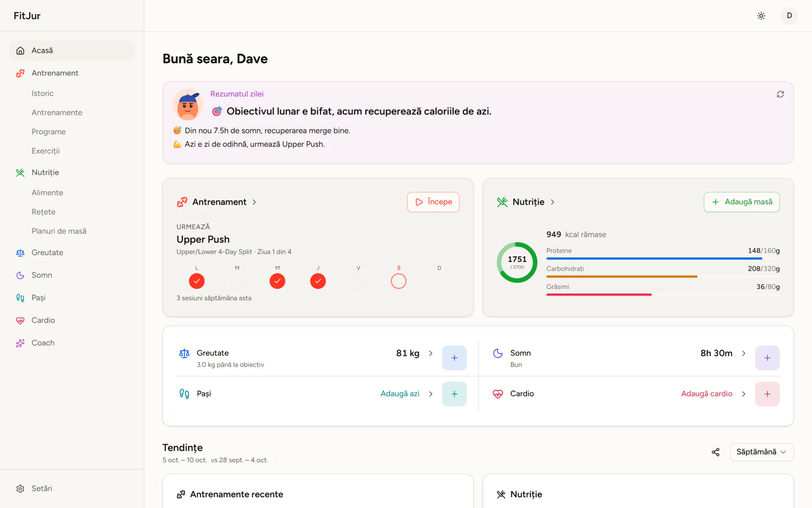Select Tuesday's empty workout circle
812x508 pixels.
coord(237,281)
